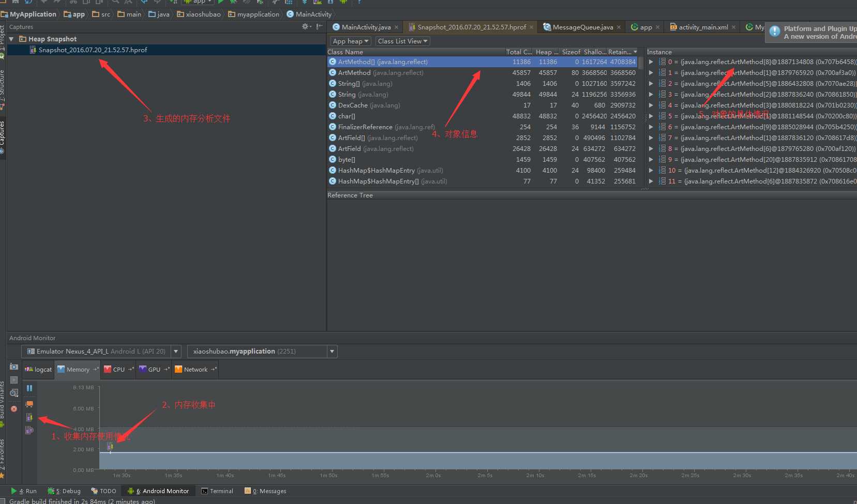Click the screen record icon in Android Monitor
Viewport: 857px width, 504px height.
(x=14, y=379)
